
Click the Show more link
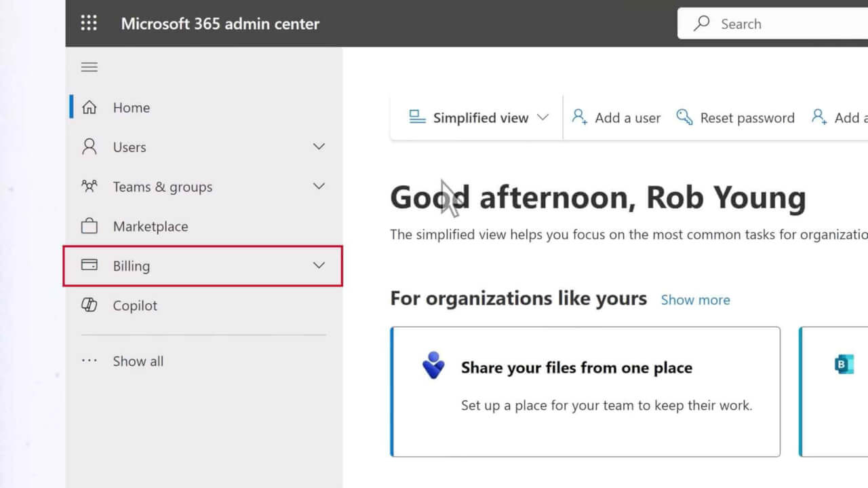tap(695, 299)
